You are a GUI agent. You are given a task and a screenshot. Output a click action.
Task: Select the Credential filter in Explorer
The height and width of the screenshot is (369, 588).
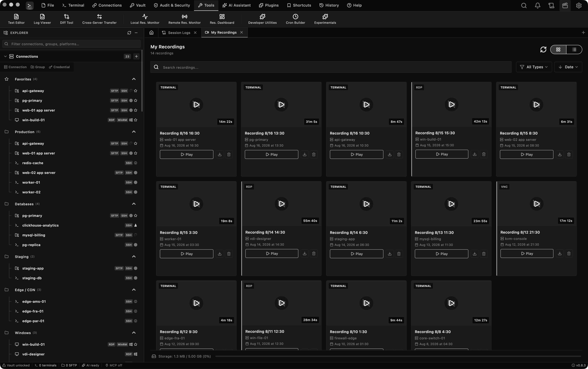pos(59,67)
